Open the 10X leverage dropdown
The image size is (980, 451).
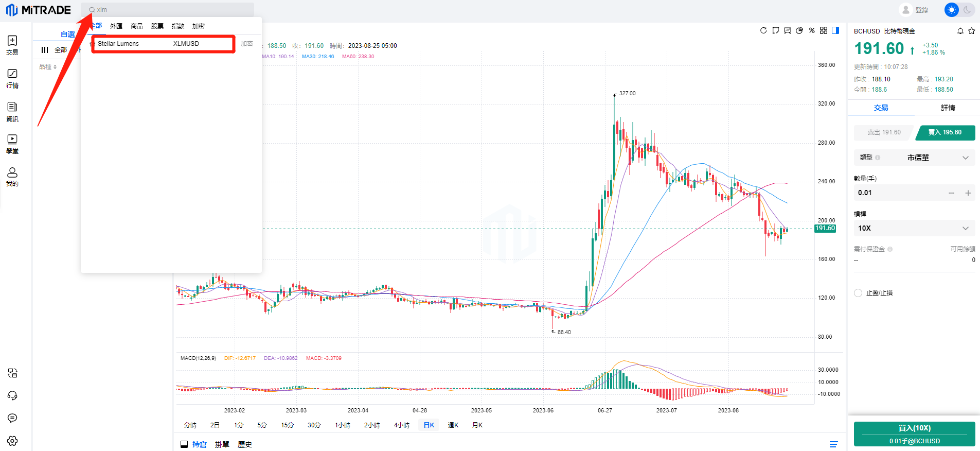pos(915,228)
